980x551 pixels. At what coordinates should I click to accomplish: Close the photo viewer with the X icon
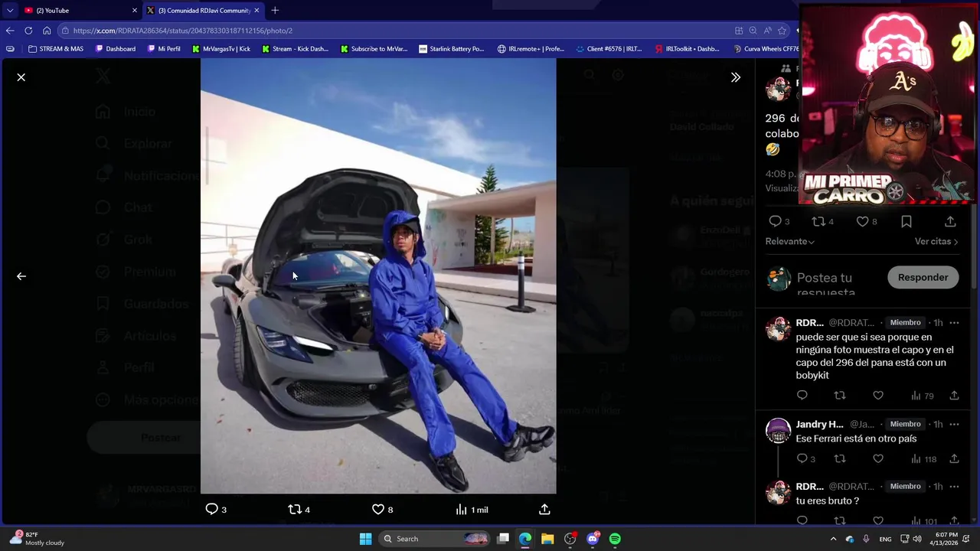[x=21, y=77]
